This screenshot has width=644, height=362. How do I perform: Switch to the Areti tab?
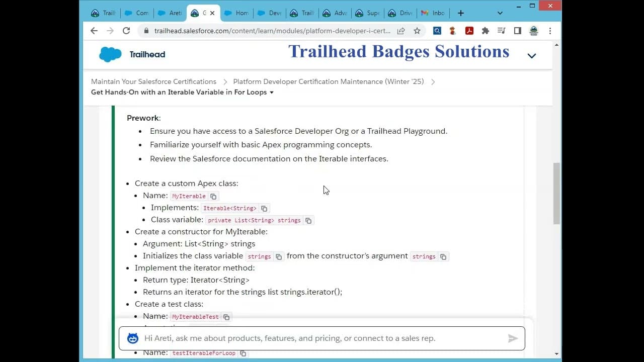pos(169,13)
